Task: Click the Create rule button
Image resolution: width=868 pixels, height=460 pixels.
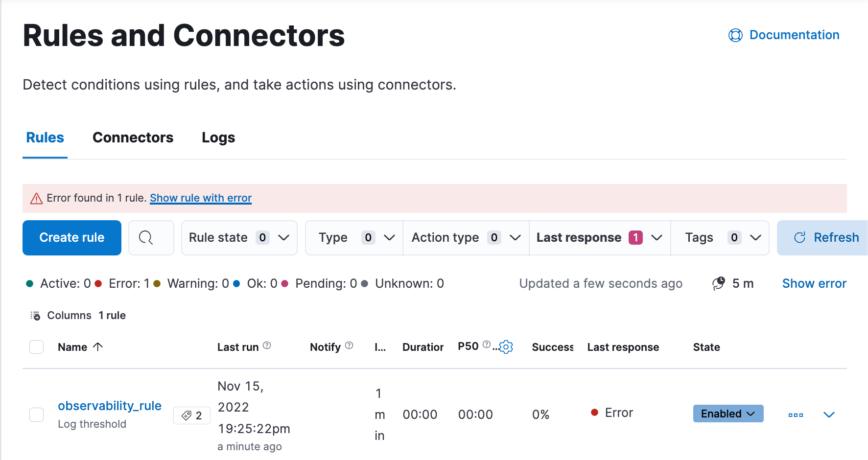Action: [x=72, y=238]
